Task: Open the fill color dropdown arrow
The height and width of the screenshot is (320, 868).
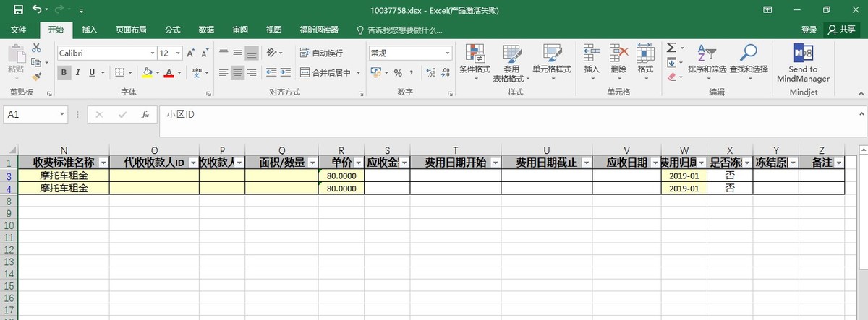Action: (157, 73)
